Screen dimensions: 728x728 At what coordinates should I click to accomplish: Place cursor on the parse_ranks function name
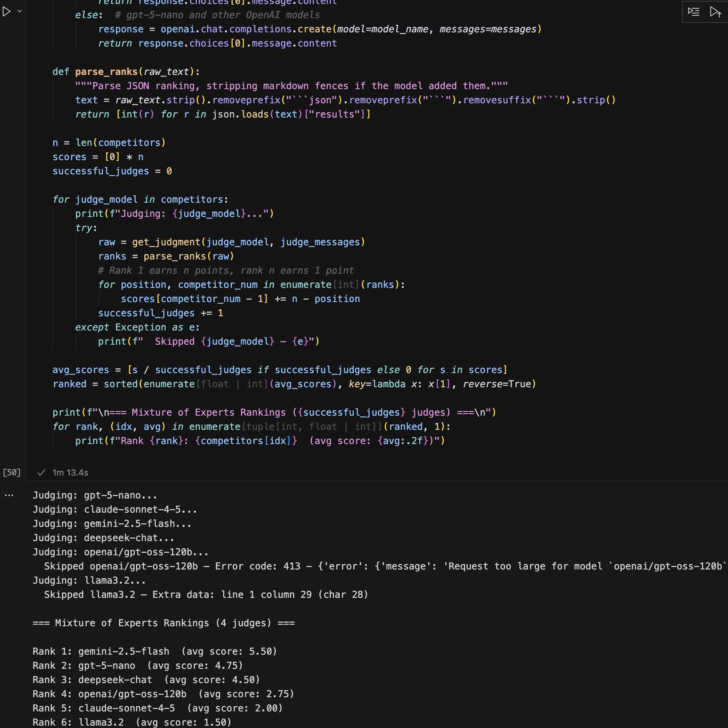(x=106, y=72)
